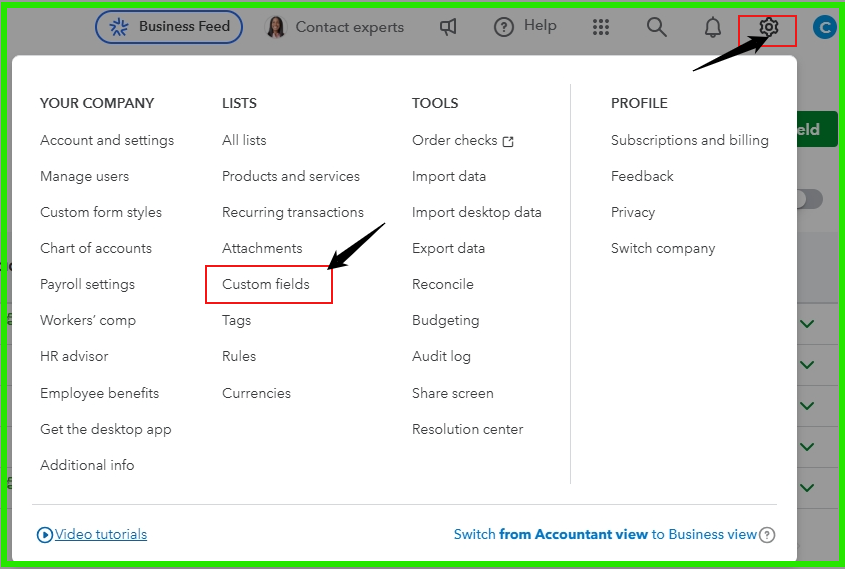
Task: Click the view switch help icon
Action: pos(767,535)
